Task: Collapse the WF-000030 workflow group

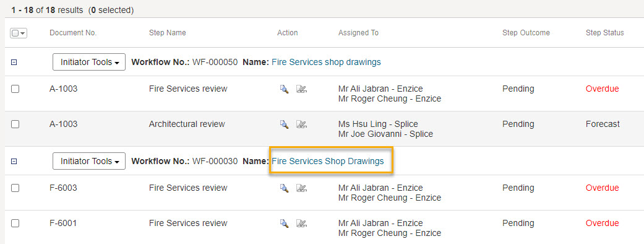Action: [14, 162]
